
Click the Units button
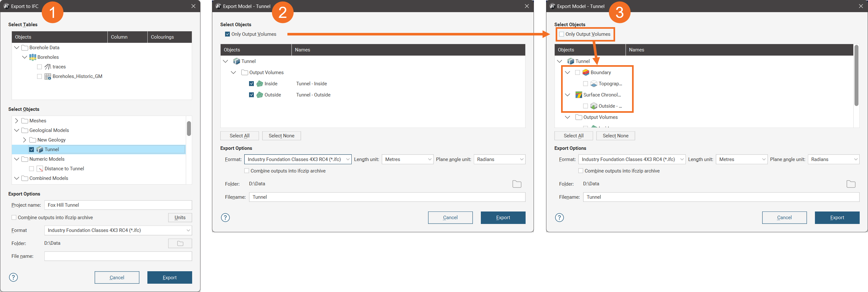point(180,218)
